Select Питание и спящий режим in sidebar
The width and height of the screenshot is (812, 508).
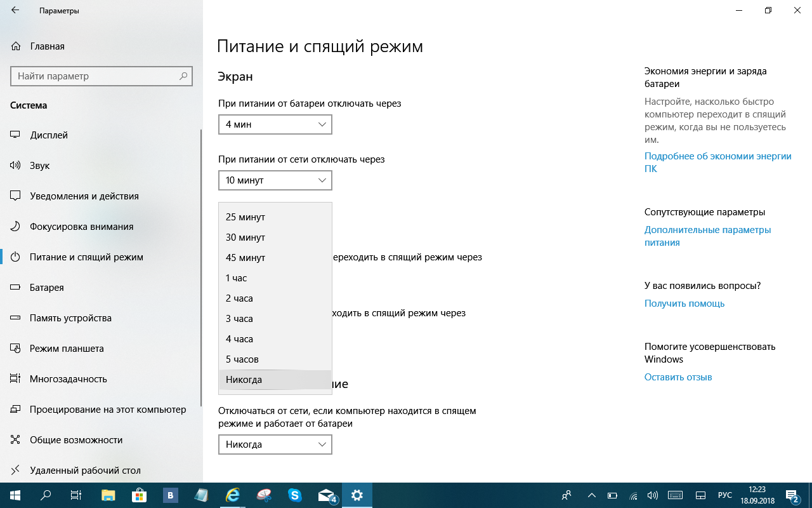coord(101,257)
